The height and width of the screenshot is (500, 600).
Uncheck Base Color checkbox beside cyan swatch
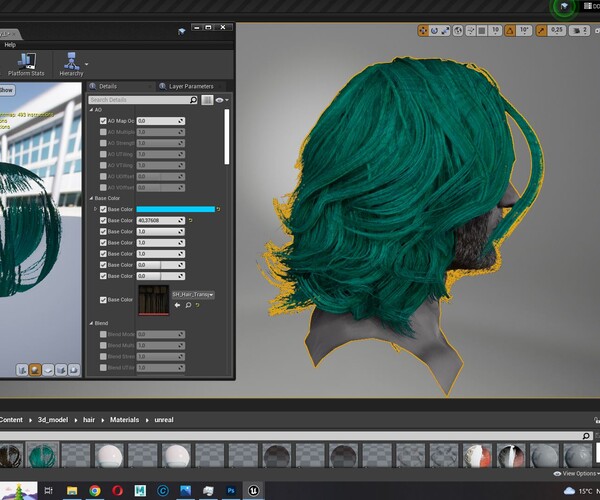click(103, 209)
